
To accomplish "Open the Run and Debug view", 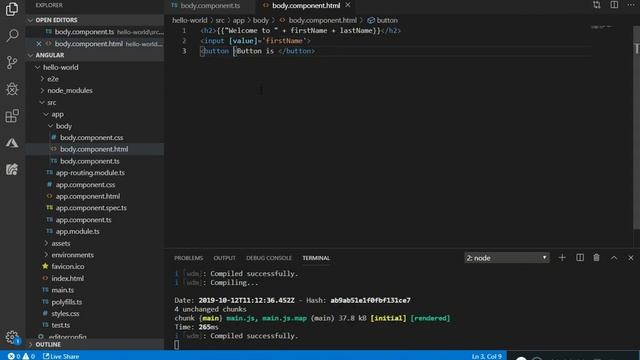I will pyautogui.click(x=12, y=89).
